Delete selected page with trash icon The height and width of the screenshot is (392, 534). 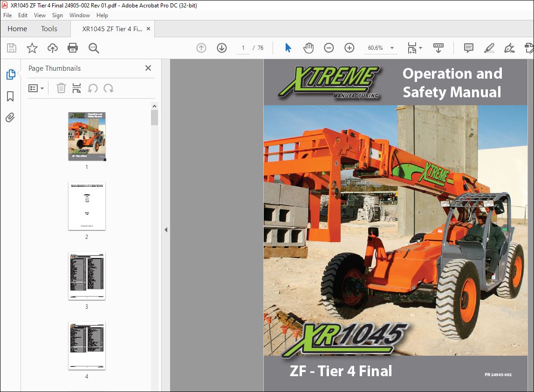61,88
